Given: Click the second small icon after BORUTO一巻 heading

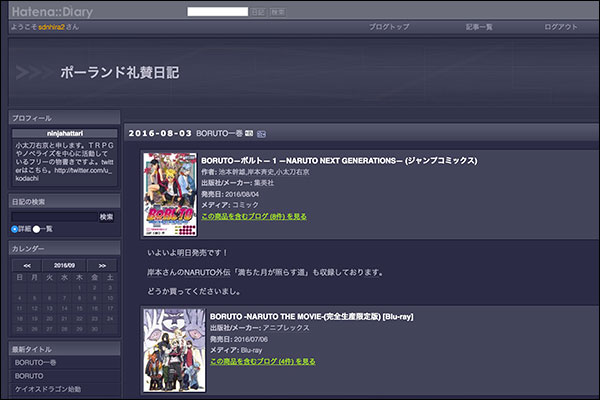Looking at the screenshot, I should tap(261, 132).
